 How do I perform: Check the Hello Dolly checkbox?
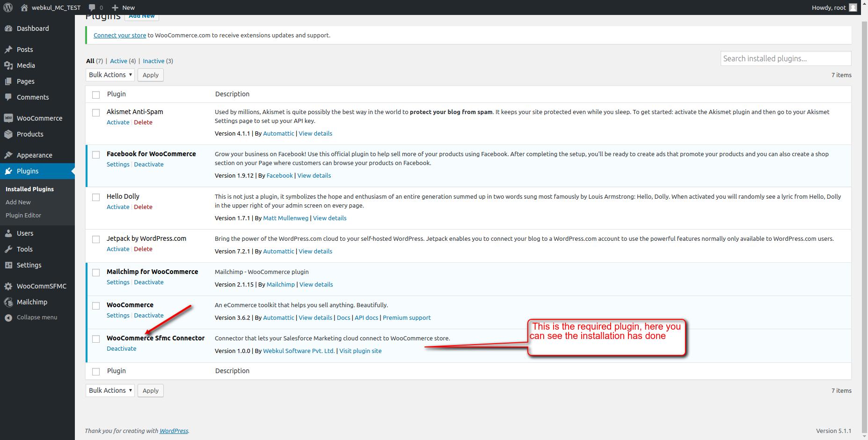click(96, 197)
